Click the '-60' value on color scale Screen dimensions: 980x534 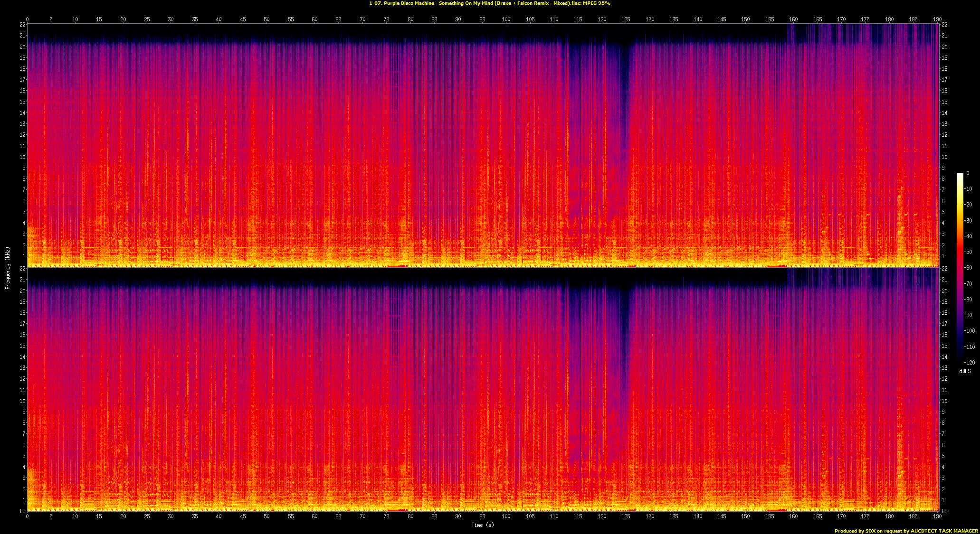click(968, 268)
